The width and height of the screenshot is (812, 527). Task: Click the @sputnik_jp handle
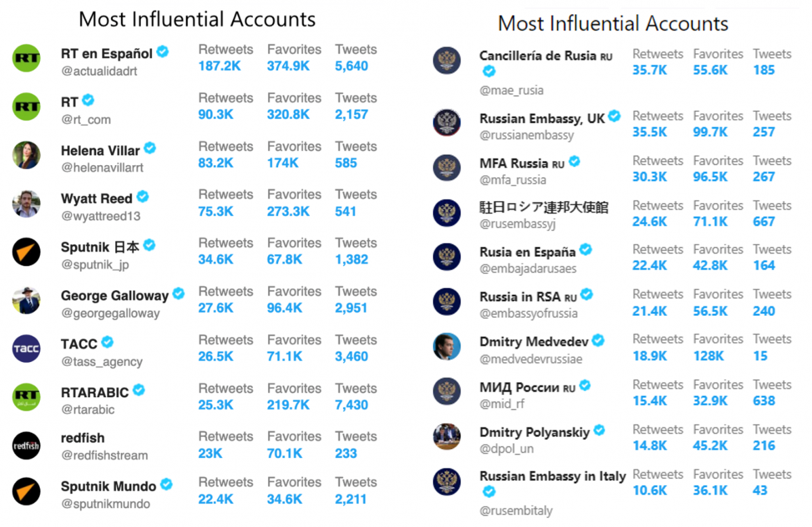click(x=95, y=265)
